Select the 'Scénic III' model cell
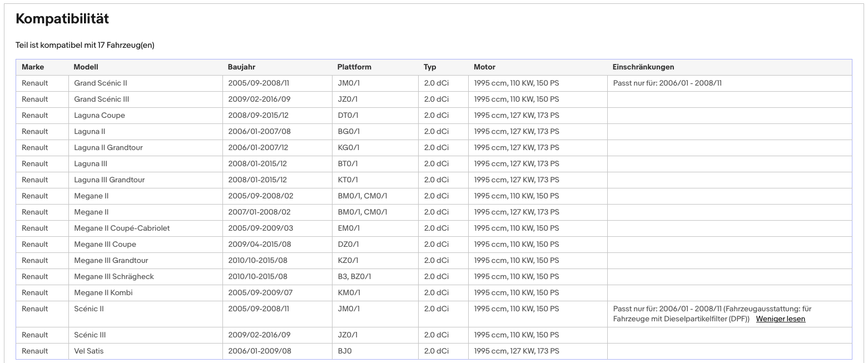The height and width of the screenshot is (363, 868). 146,335
